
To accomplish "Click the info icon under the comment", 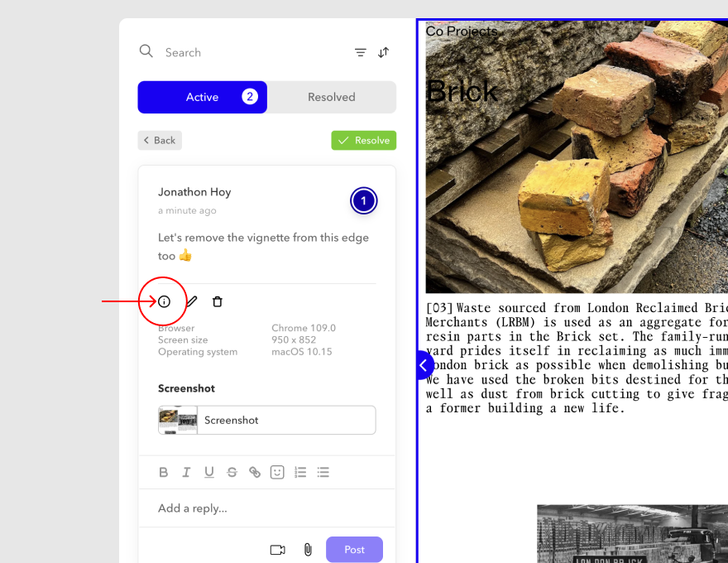I will click(x=164, y=301).
